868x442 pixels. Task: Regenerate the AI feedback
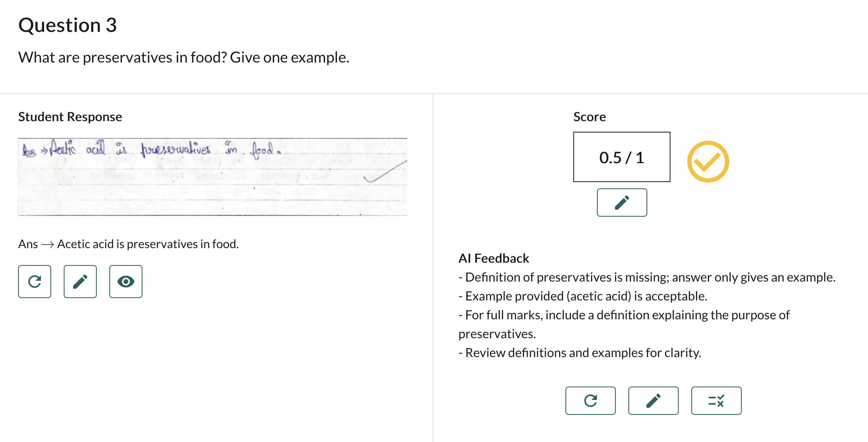coord(590,401)
